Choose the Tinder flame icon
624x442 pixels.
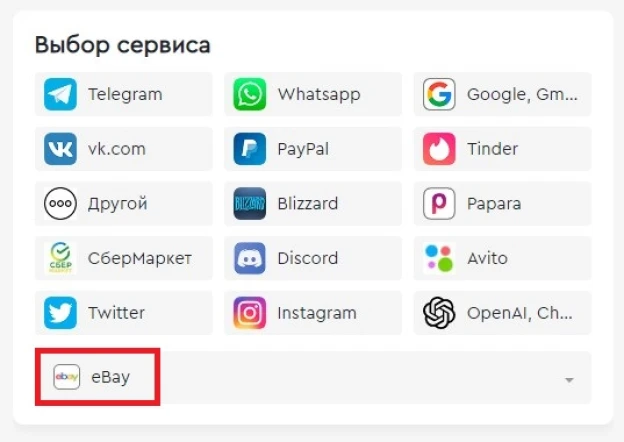(439, 149)
